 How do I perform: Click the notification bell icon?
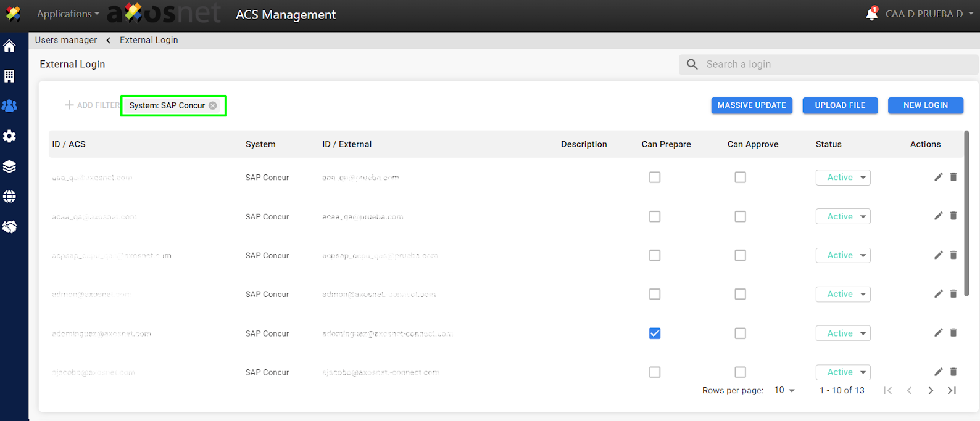pos(871,14)
